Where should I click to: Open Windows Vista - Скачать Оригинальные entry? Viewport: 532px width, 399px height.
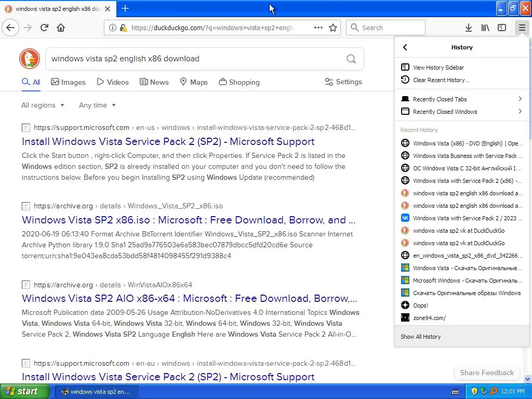tap(462, 268)
